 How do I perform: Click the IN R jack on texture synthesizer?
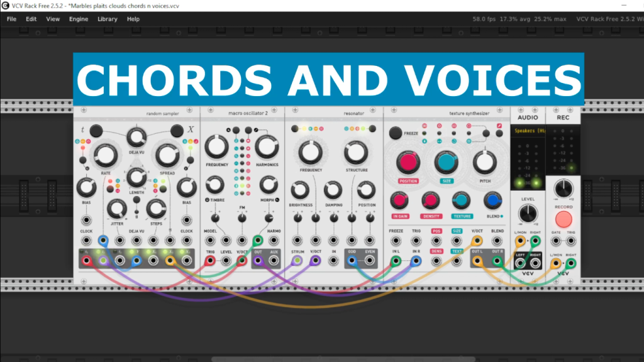pos(416,261)
